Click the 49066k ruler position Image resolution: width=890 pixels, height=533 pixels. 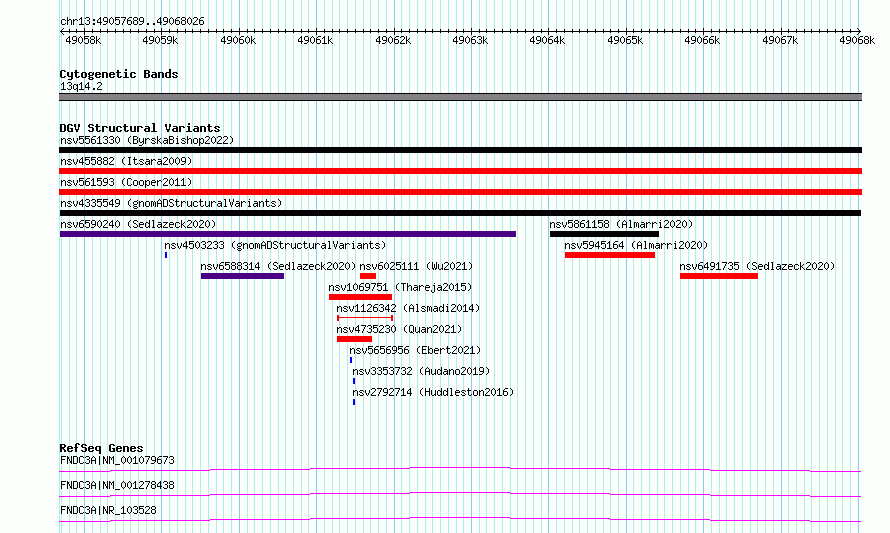[703, 40]
